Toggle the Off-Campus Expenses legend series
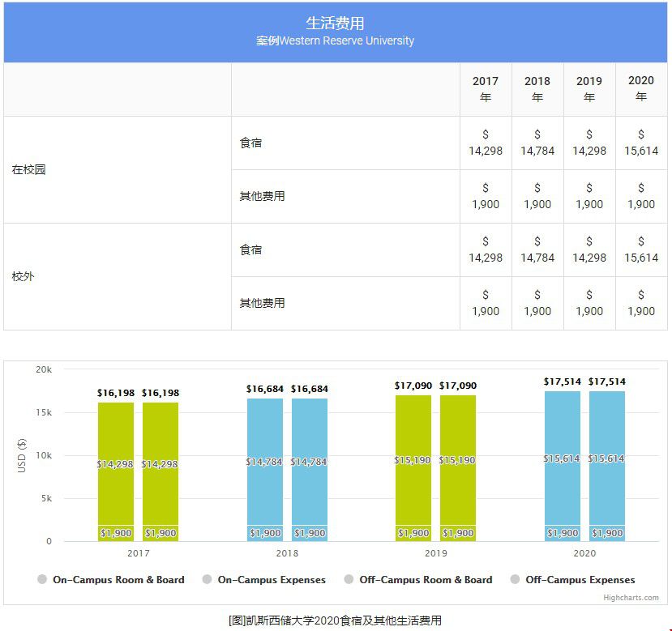672x631 pixels. coord(573,580)
